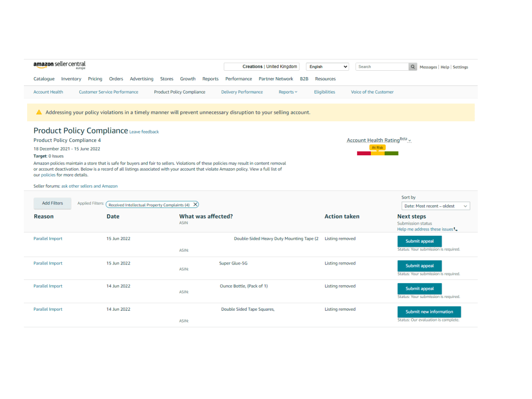The height and width of the screenshot is (399, 532).
Task: Click the search magnifier icon
Action: pyautogui.click(x=413, y=67)
